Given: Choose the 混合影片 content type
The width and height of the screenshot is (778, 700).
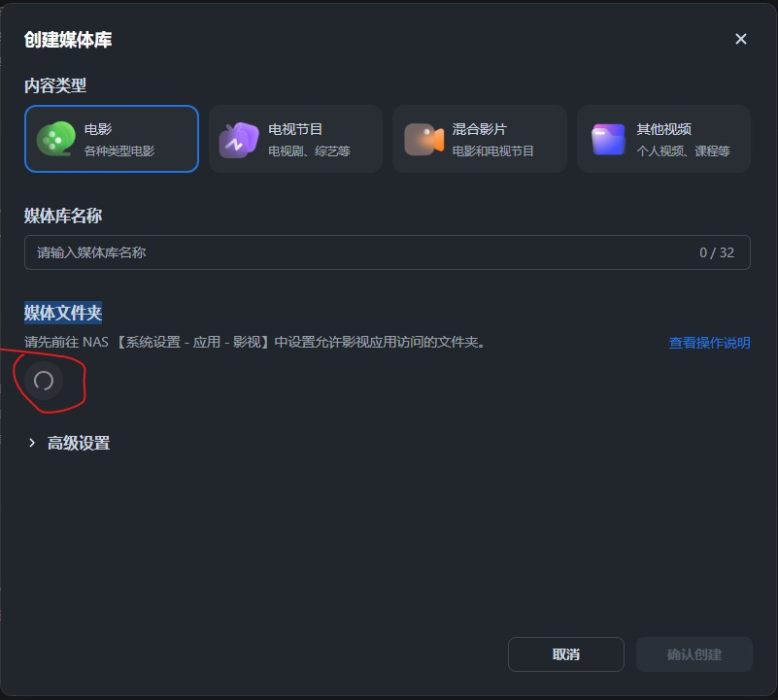Looking at the screenshot, I should tap(479, 138).
